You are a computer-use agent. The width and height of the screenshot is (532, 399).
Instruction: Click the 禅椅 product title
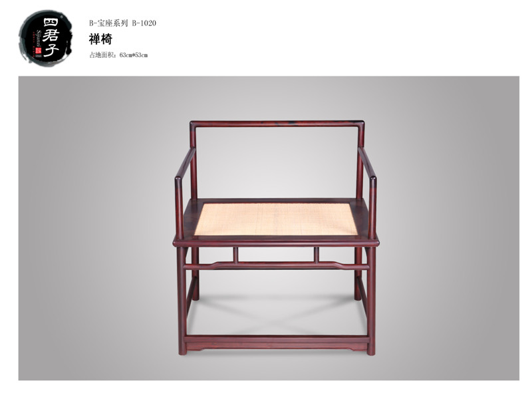(100, 39)
